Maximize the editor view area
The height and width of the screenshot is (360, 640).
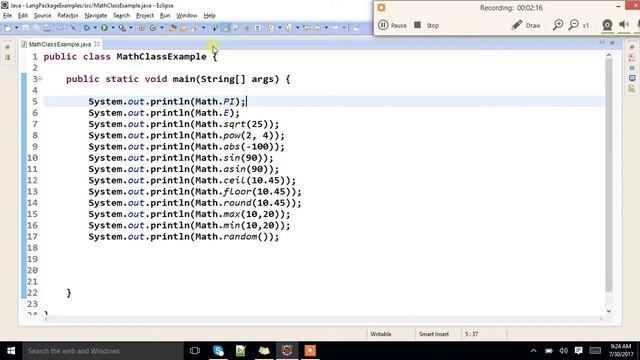coord(612,43)
